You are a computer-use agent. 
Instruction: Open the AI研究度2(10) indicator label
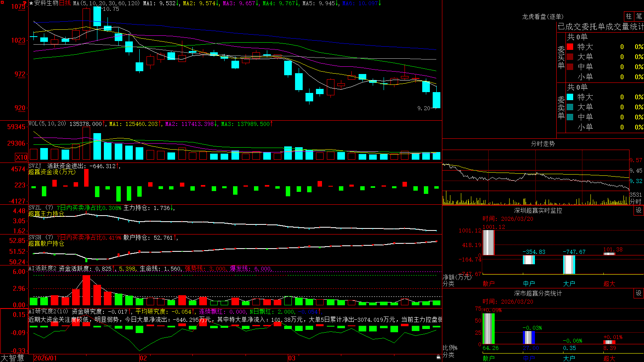coord(48,311)
